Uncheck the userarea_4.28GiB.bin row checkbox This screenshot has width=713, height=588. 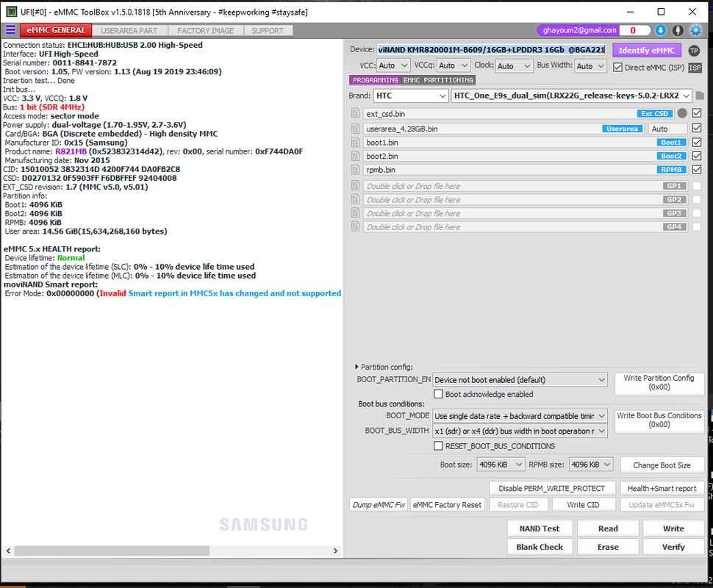tap(697, 128)
